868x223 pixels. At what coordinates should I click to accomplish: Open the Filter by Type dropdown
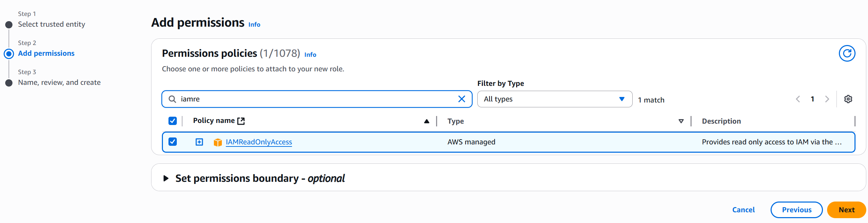point(554,99)
